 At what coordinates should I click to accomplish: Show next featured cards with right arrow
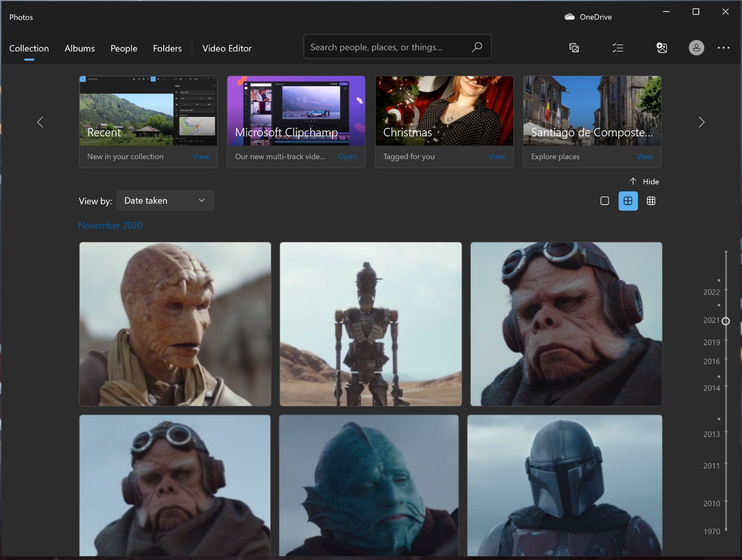point(702,122)
